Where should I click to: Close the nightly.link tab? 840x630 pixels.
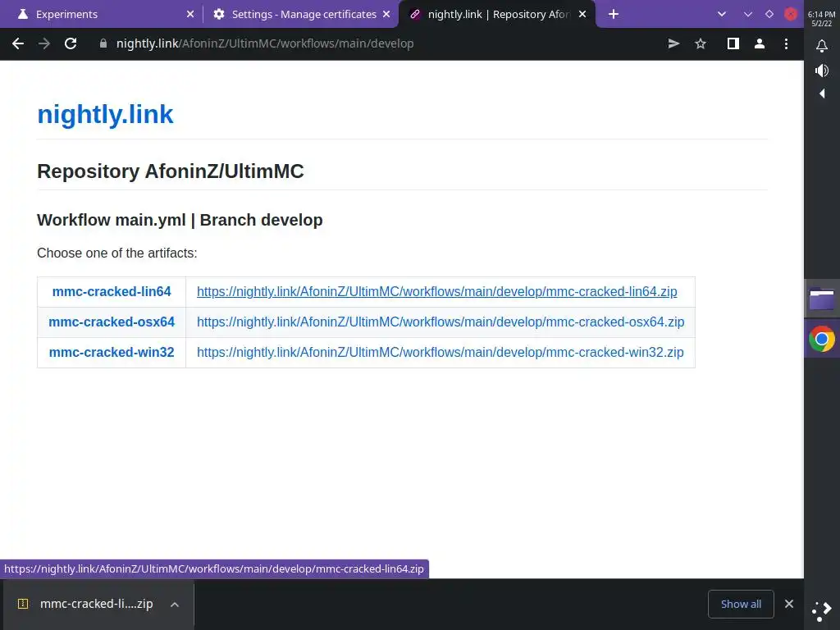tap(582, 15)
